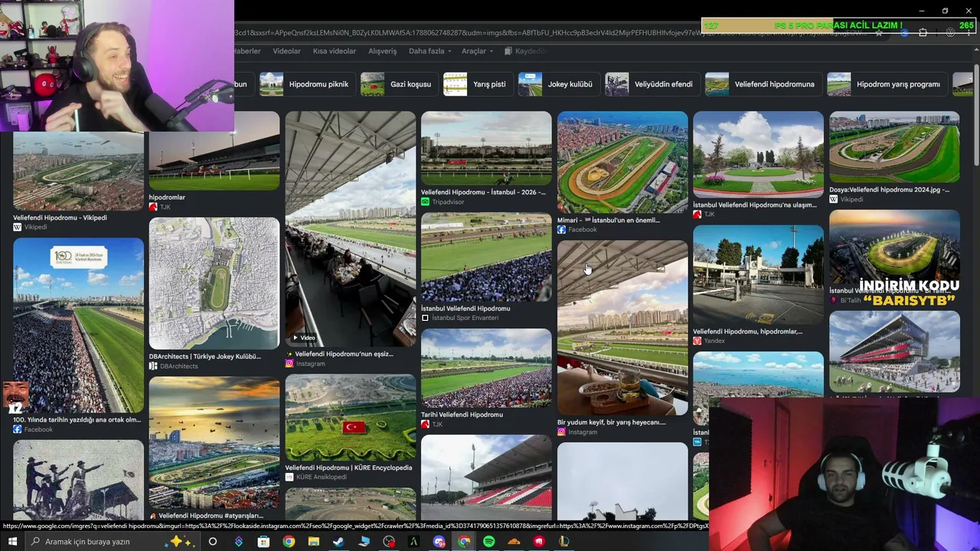Switch to the Videolar tab
Image resolution: width=980 pixels, height=551 pixels.
pyautogui.click(x=287, y=51)
